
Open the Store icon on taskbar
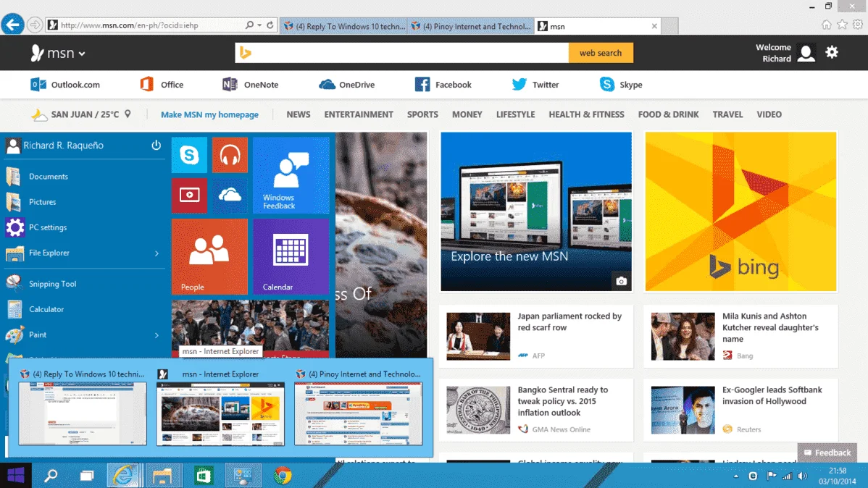point(203,475)
